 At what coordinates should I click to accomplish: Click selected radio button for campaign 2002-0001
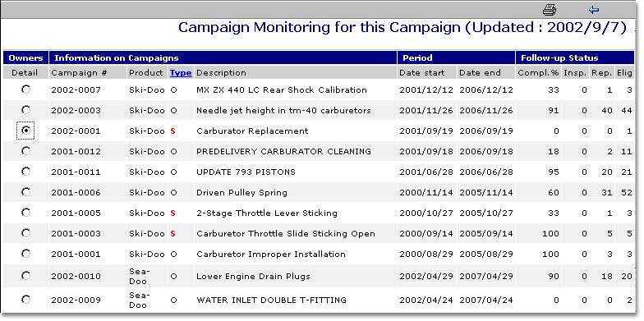coord(26,130)
